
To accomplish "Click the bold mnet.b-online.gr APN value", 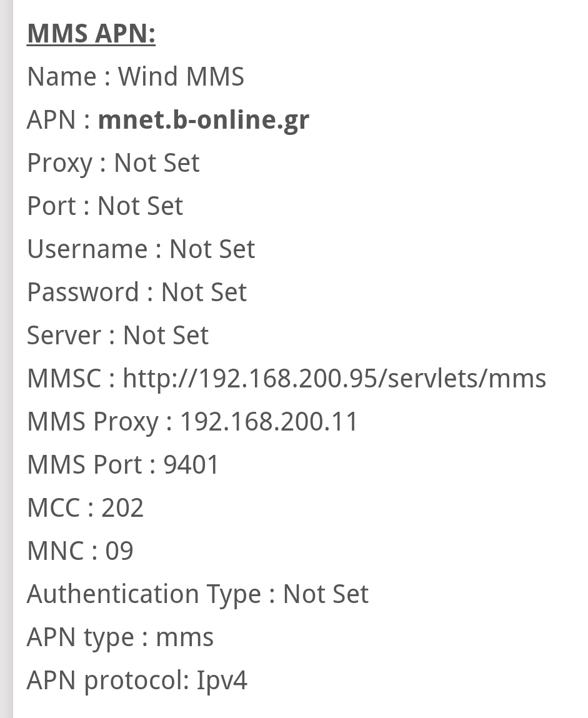I will point(203,120).
